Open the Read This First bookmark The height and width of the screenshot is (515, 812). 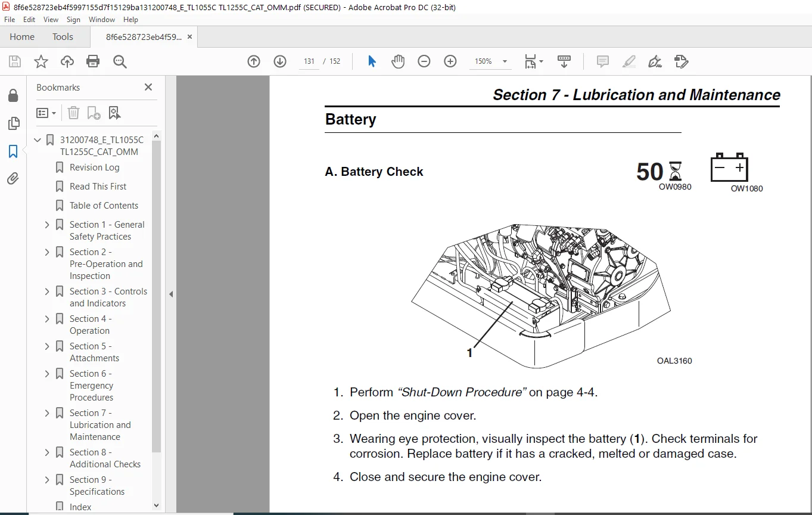[98, 187]
